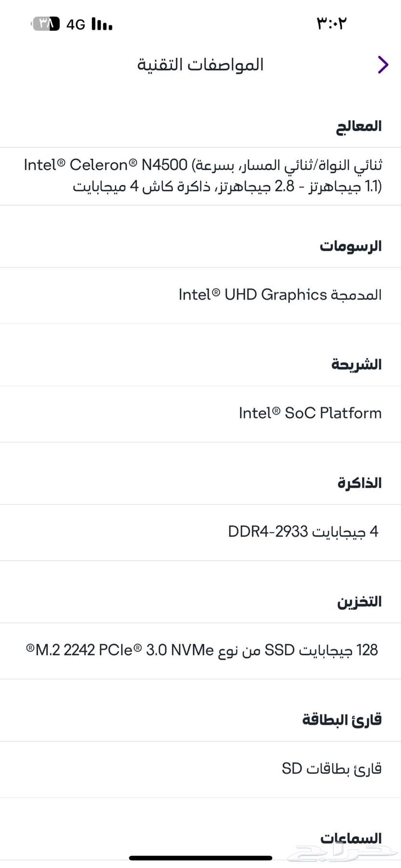Tap the purple back chevron arrow
Viewport: 401px width, 868px height.
(x=382, y=64)
